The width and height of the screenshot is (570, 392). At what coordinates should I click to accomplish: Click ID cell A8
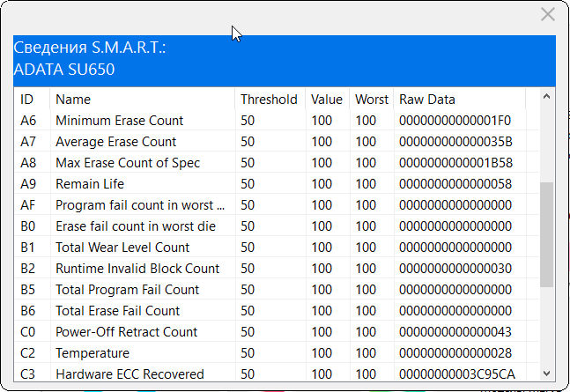click(28, 163)
